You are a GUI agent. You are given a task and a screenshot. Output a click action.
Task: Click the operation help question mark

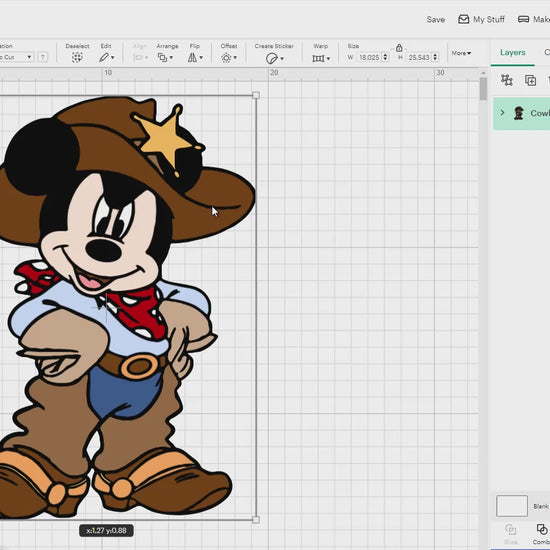tap(43, 57)
